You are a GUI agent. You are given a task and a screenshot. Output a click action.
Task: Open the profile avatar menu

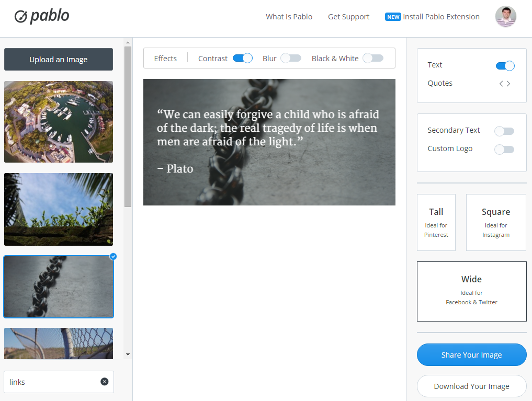coord(505,16)
